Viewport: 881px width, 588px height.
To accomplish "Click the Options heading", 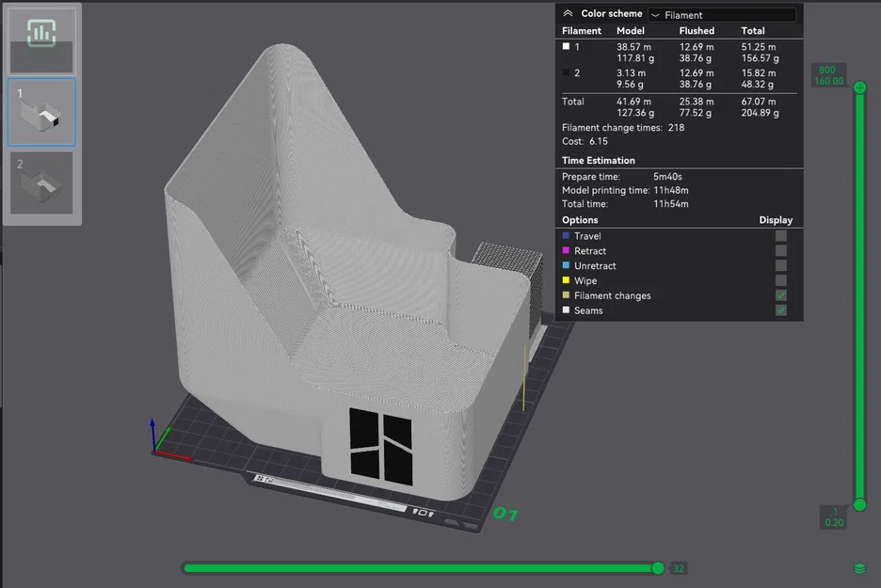I will point(580,220).
